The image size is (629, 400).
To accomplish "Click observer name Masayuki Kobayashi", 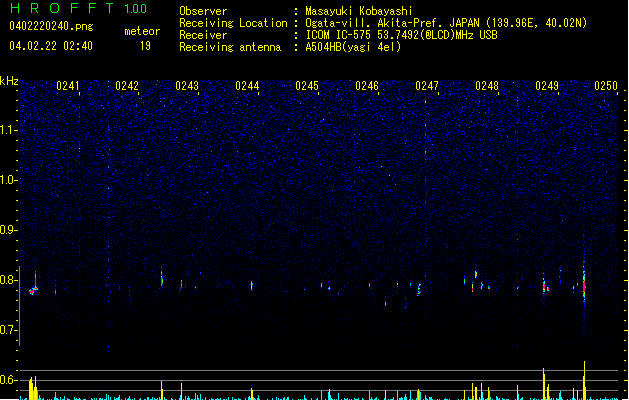I will 358,11.
